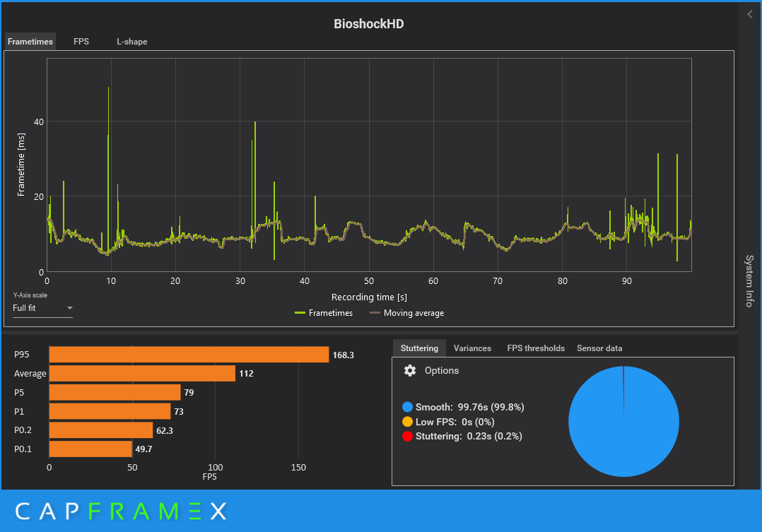Click the Average bar in FPS chart
Screen dimensions: 762x532
[142, 374]
